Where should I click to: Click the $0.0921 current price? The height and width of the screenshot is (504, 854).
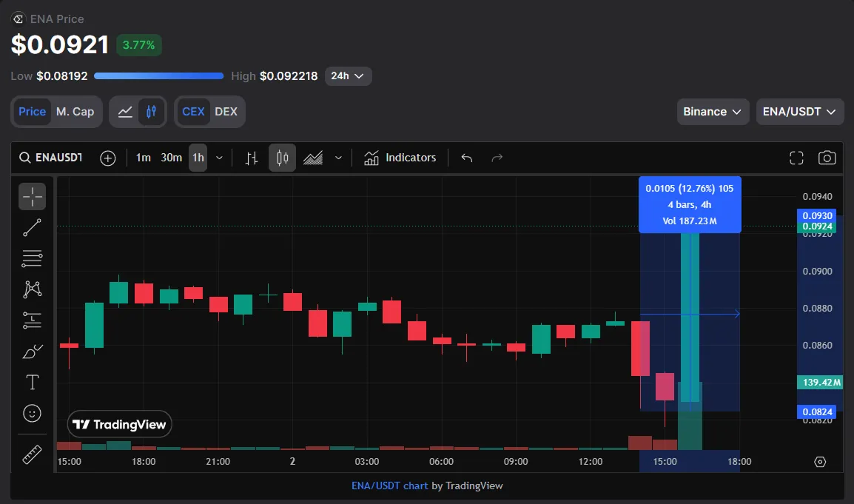pos(60,44)
